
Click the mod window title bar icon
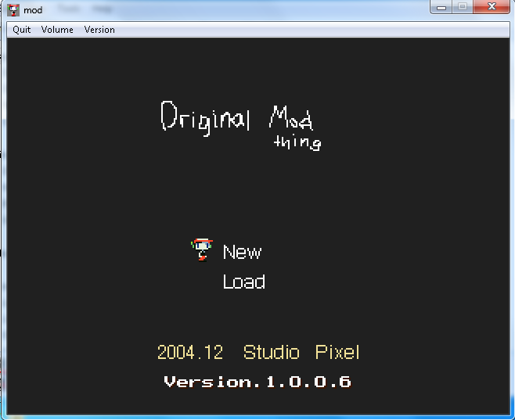coord(13,10)
